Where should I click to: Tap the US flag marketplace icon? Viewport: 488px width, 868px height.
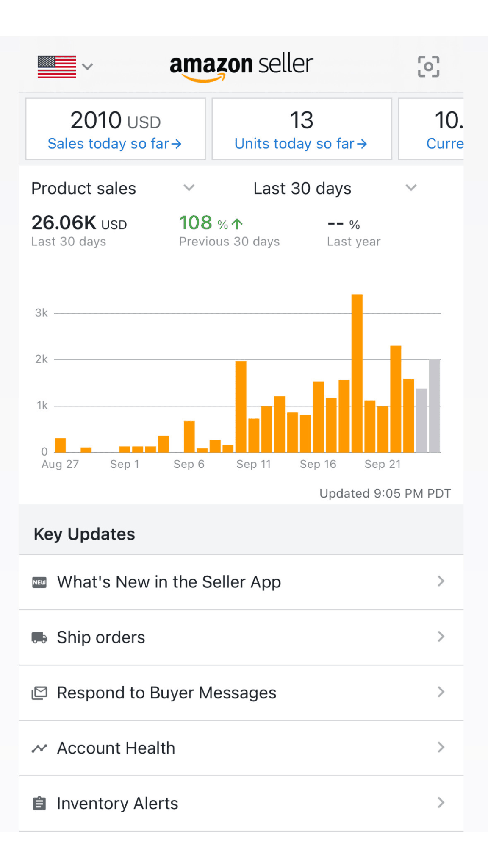57,67
